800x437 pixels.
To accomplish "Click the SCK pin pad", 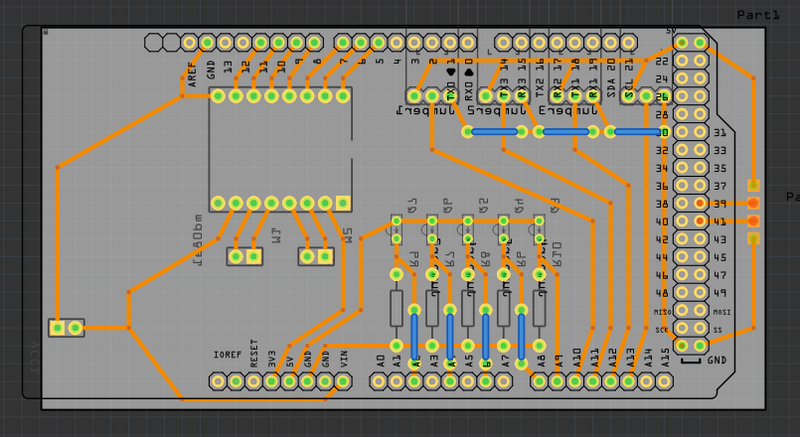I will [683, 328].
